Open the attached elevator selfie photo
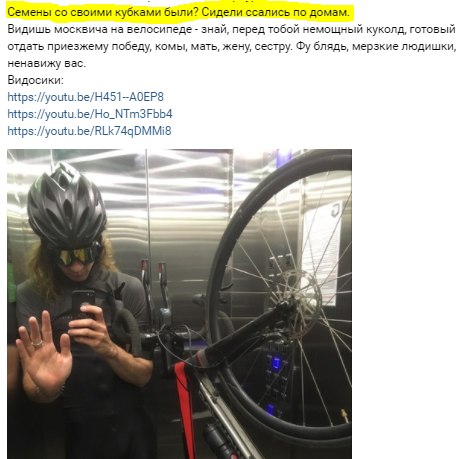 point(179,304)
